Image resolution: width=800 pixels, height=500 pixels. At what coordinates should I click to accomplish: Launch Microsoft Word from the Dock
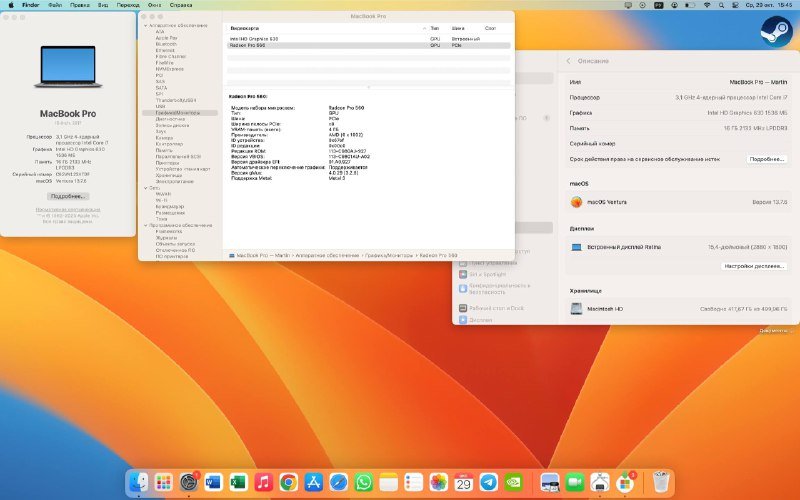point(213,482)
